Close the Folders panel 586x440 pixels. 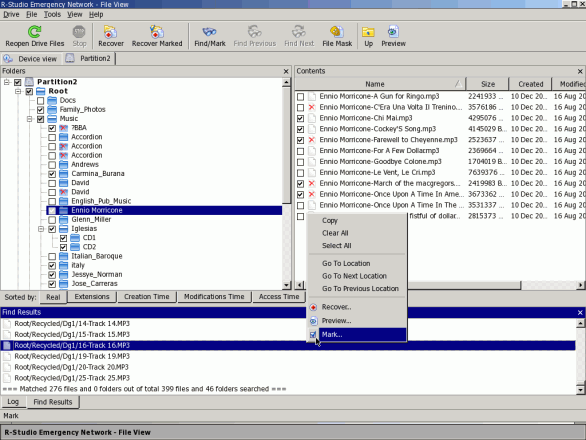[286, 71]
